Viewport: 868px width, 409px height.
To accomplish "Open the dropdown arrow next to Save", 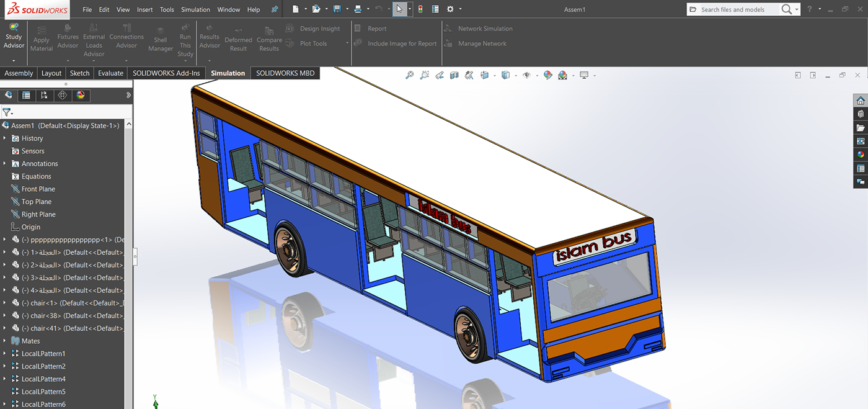I will 347,9.
